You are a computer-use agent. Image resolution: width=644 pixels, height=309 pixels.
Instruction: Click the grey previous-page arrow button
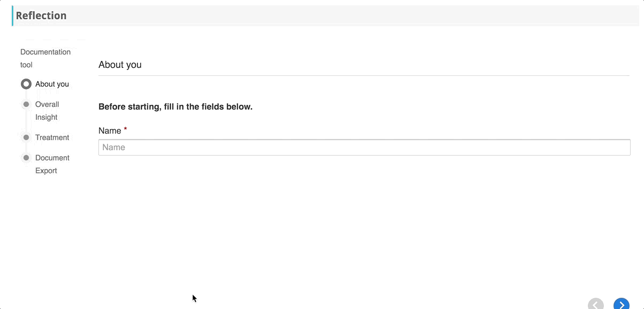tap(596, 304)
